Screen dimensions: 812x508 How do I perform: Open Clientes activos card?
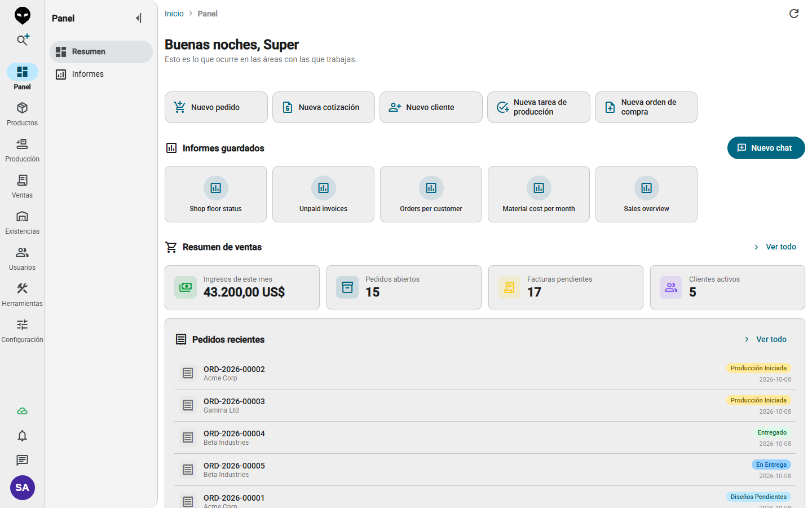click(x=727, y=287)
